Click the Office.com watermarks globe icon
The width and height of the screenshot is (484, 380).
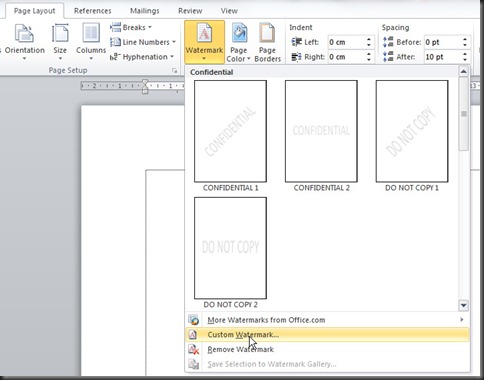click(x=193, y=320)
